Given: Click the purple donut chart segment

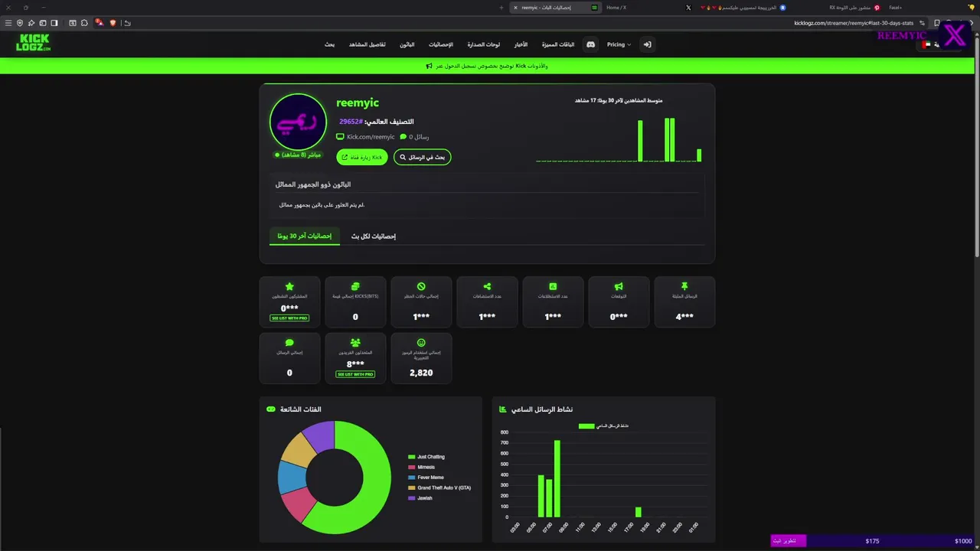Looking at the screenshot, I should 322,437.
